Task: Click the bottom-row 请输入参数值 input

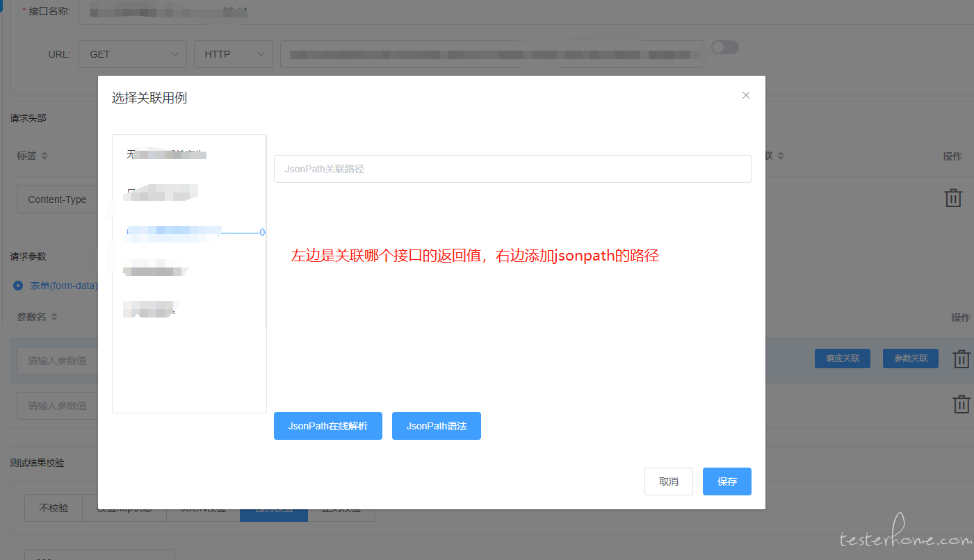Action: [58, 406]
